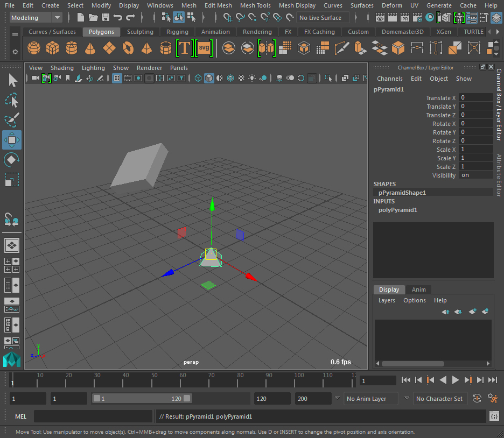Toggle the viewport grid display
The width and height of the screenshot is (504, 438).
pos(117,79)
